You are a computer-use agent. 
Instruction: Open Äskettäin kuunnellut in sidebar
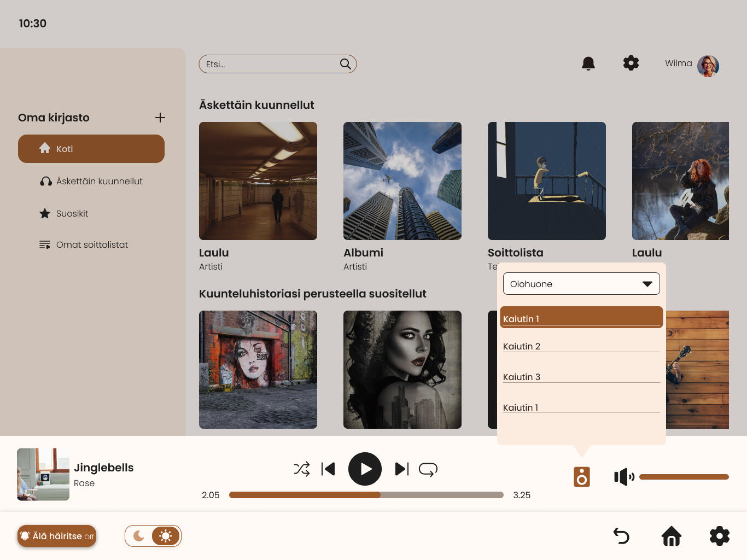(x=91, y=181)
